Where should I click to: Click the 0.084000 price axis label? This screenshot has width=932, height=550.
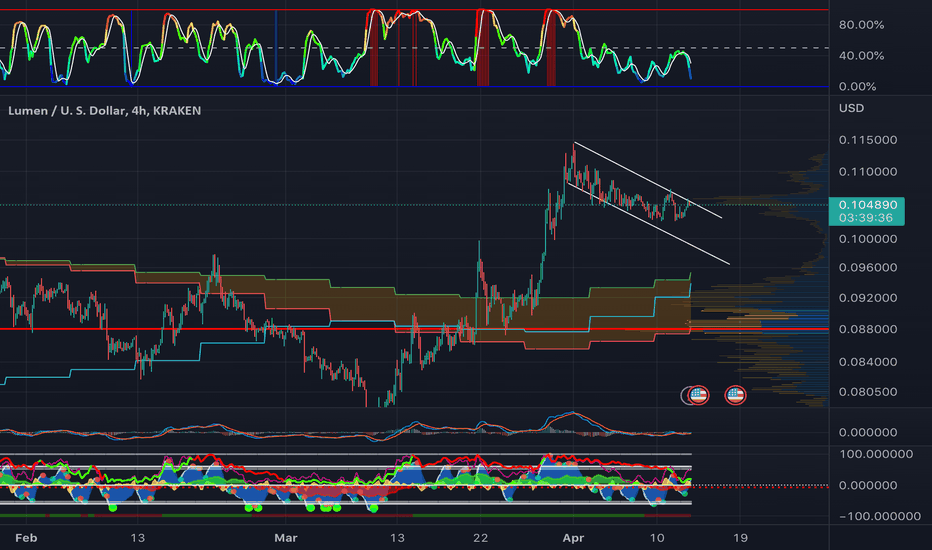click(x=868, y=362)
